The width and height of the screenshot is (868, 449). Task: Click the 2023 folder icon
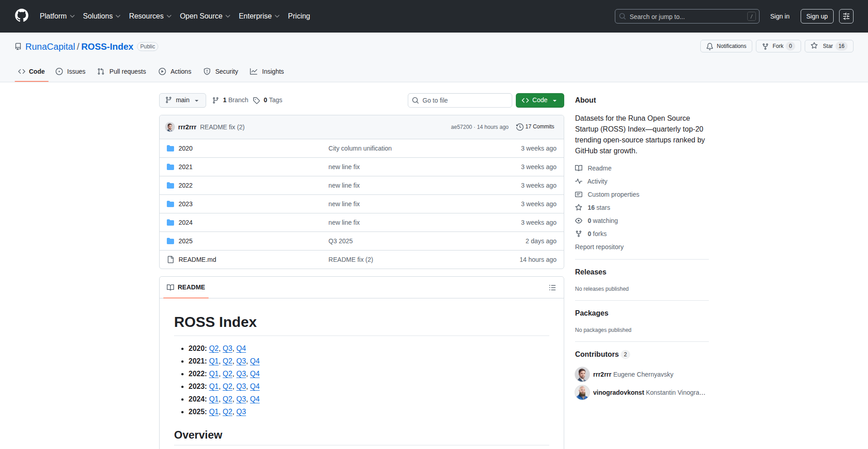(x=170, y=204)
